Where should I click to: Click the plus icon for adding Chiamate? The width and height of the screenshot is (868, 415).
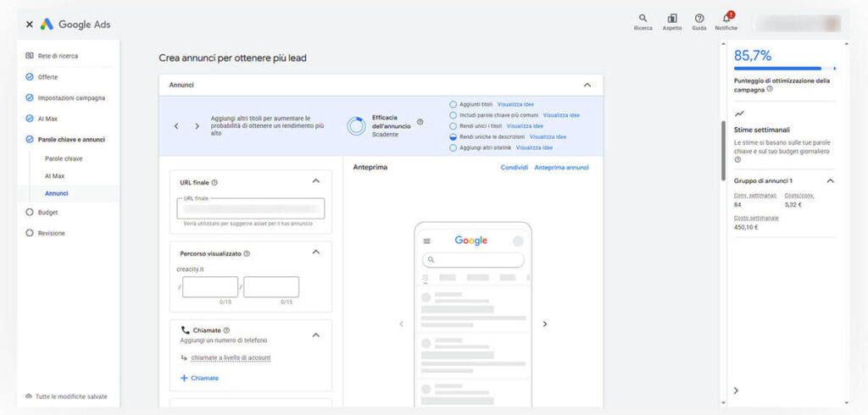[x=184, y=378]
